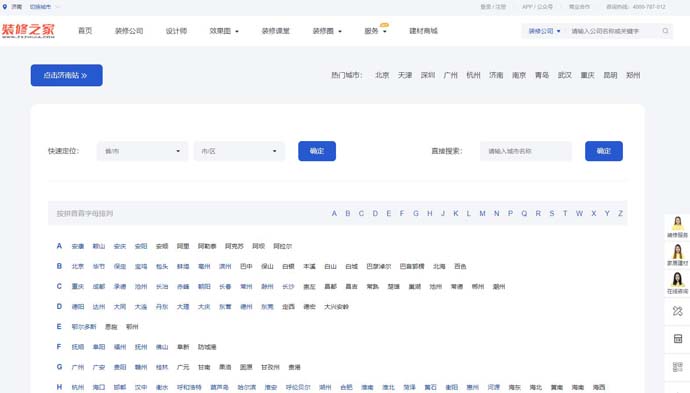
Task: Open the 省/市 province dropdown
Action: [x=142, y=151]
